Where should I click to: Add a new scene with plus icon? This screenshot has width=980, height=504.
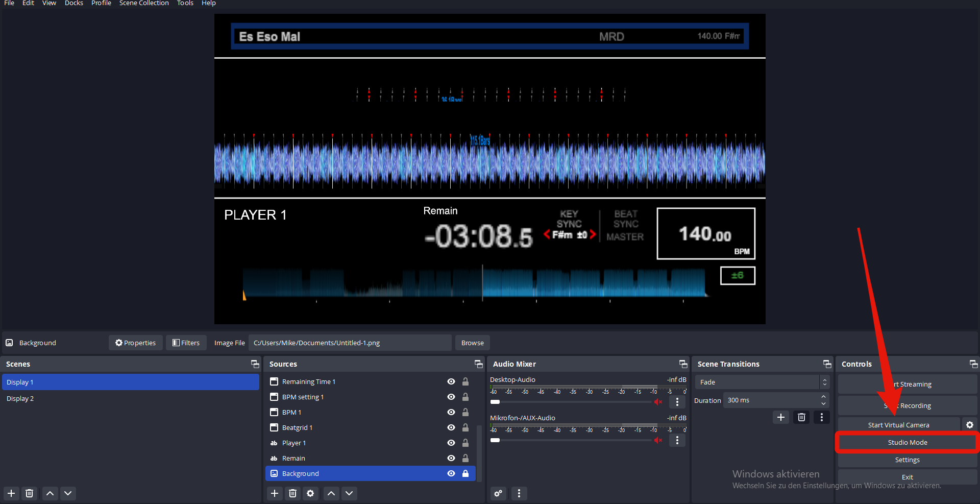click(11, 493)
